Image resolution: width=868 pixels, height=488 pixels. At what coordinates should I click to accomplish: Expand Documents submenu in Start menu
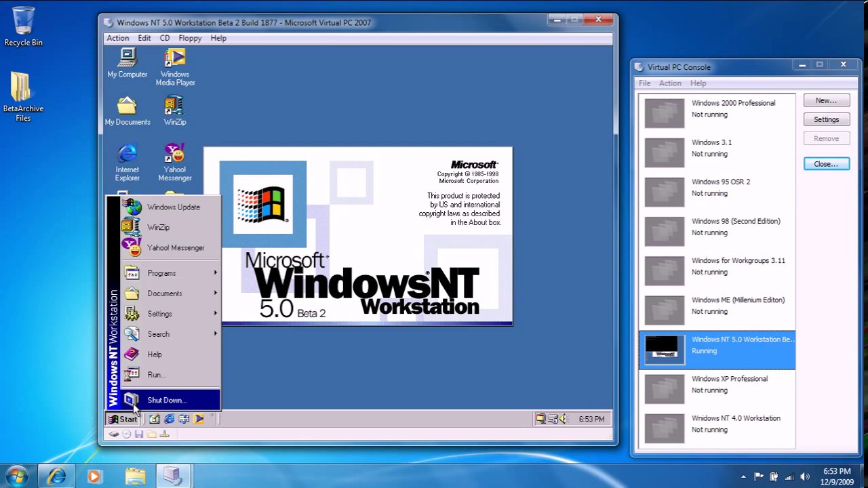point(170,293)
